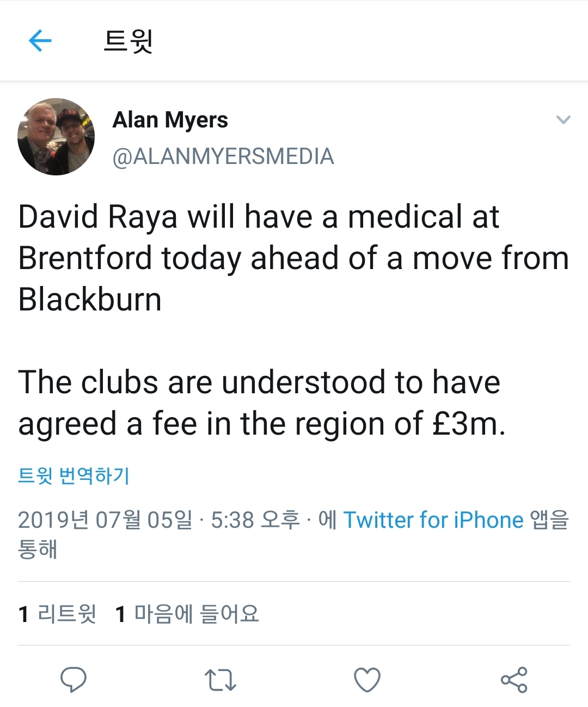Click 트윗 번역하기 translate link
This screenshot has height=707, width=588.
click(x=73, y=475)
